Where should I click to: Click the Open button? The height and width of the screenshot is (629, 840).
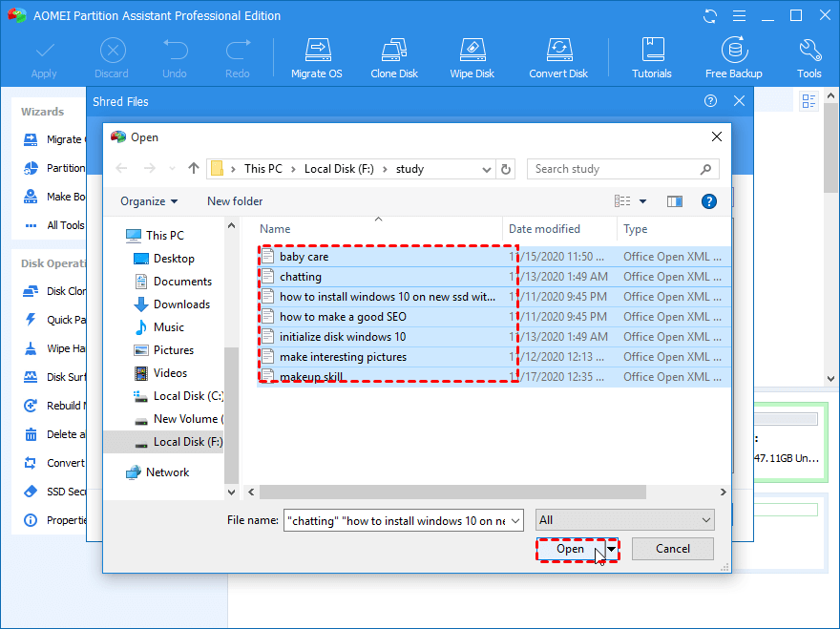click(571, 549)
